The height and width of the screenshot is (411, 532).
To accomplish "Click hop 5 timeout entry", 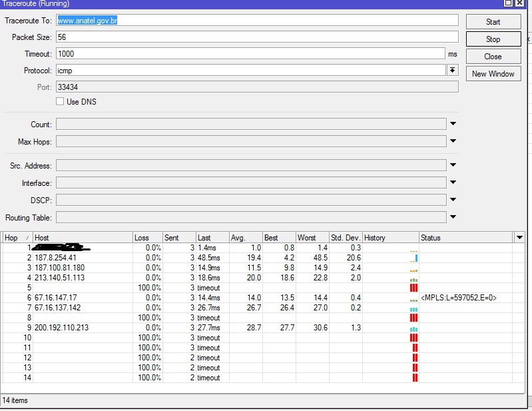I will (208, 288).
